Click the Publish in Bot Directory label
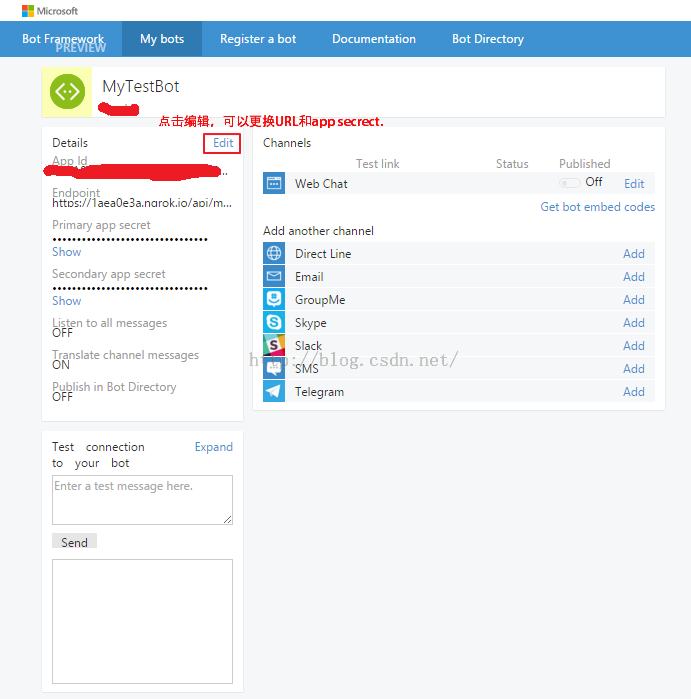Image resolution: width=691 pixels, height=699 pixels. coord(114,387)
